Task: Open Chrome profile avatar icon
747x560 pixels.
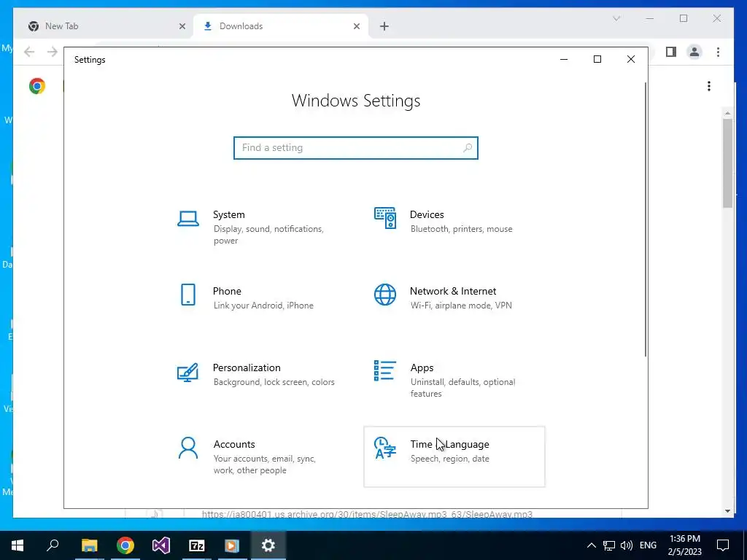Action: 694,52
